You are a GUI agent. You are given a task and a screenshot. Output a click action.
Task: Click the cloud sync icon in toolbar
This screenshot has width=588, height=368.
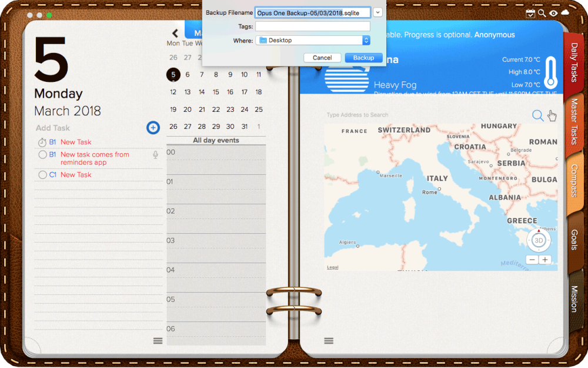pos(565,12)
